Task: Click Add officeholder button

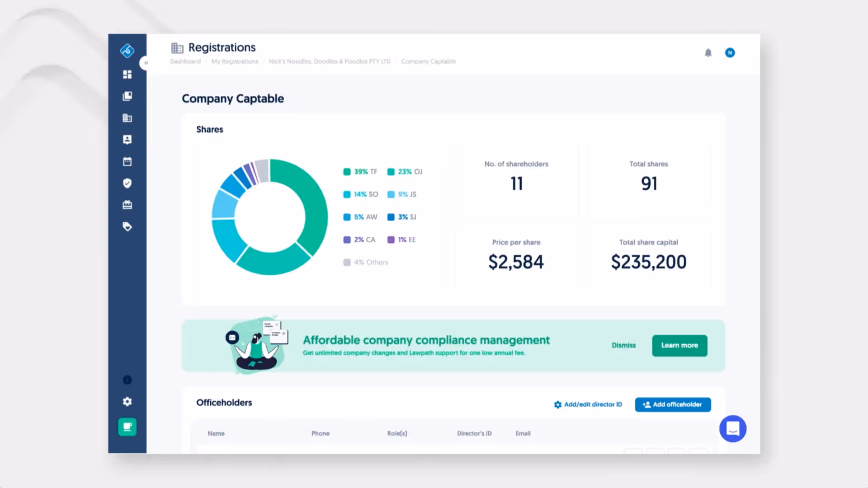Action: pos(673,404)
